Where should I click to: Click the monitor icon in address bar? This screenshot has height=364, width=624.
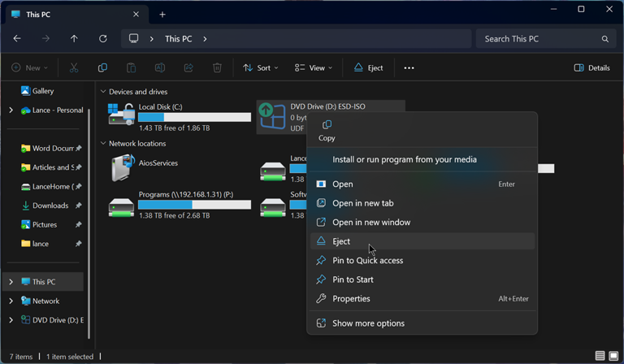point(134,38)
